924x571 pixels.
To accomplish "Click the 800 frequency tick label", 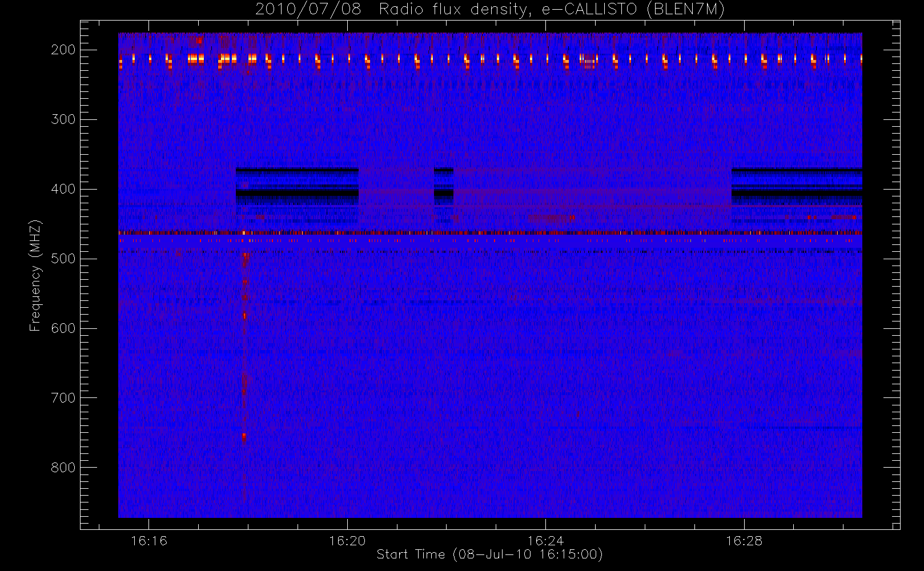I will [63, 468].
